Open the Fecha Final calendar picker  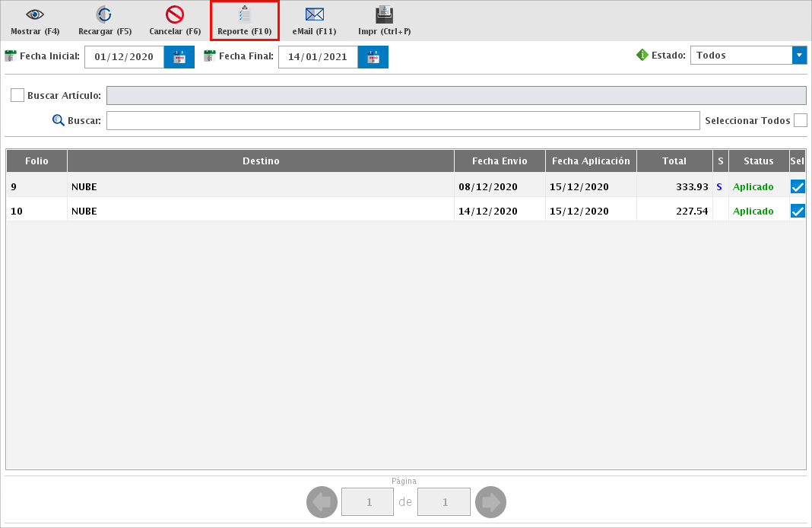[373, 57]
